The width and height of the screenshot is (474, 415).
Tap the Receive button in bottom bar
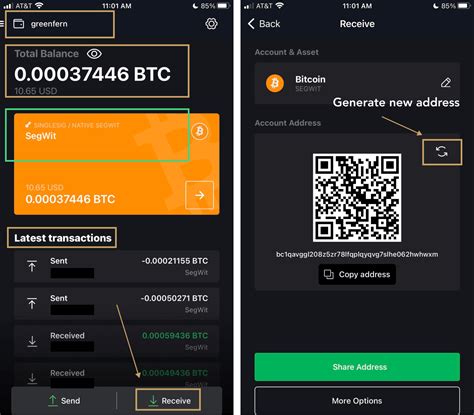click(x=168, y=400)
